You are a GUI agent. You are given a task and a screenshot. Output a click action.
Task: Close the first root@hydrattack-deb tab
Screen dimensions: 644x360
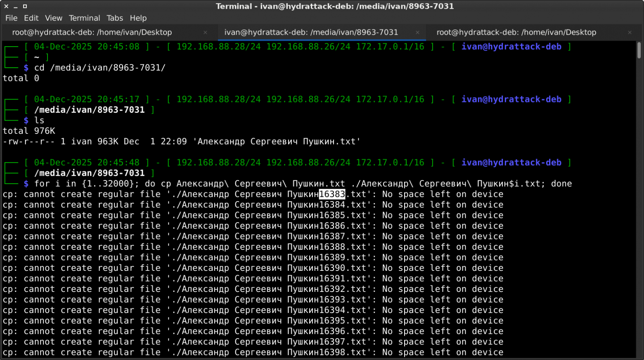coord(205,33)
